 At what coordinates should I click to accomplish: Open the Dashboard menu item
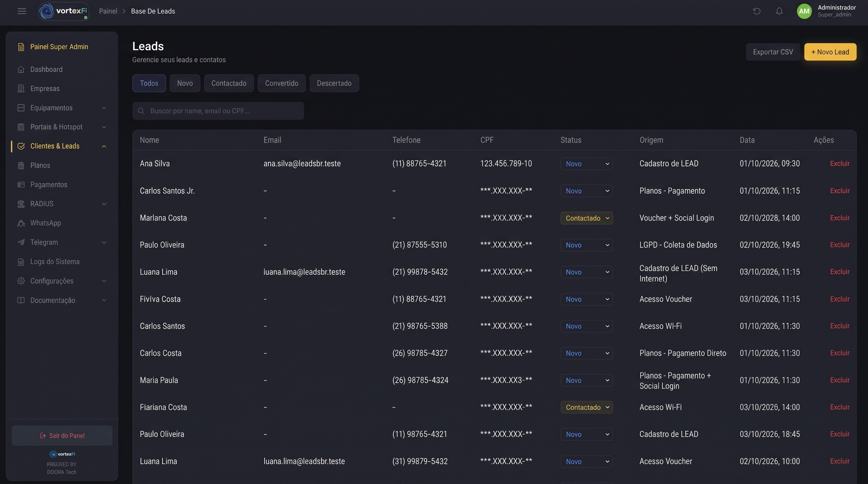[x=62, y=69]
